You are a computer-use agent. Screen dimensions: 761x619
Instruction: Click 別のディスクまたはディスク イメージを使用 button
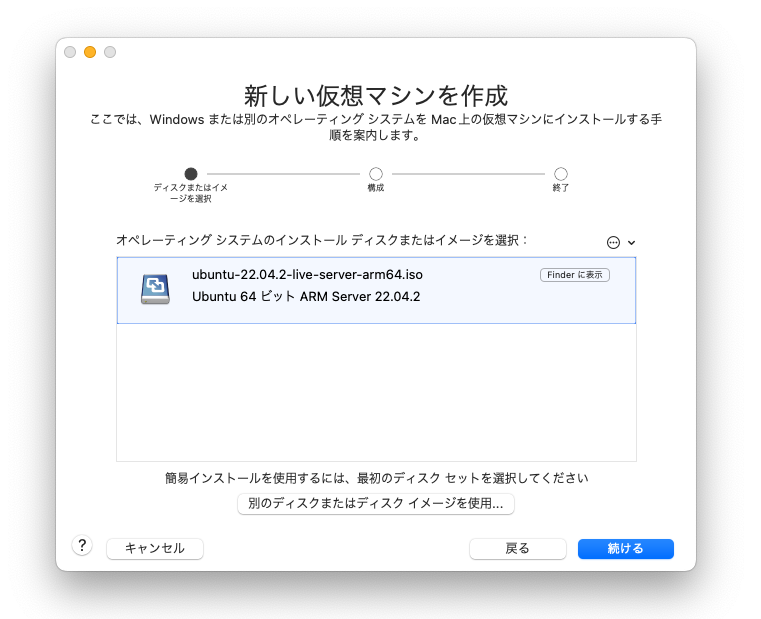tap(376, 503)
